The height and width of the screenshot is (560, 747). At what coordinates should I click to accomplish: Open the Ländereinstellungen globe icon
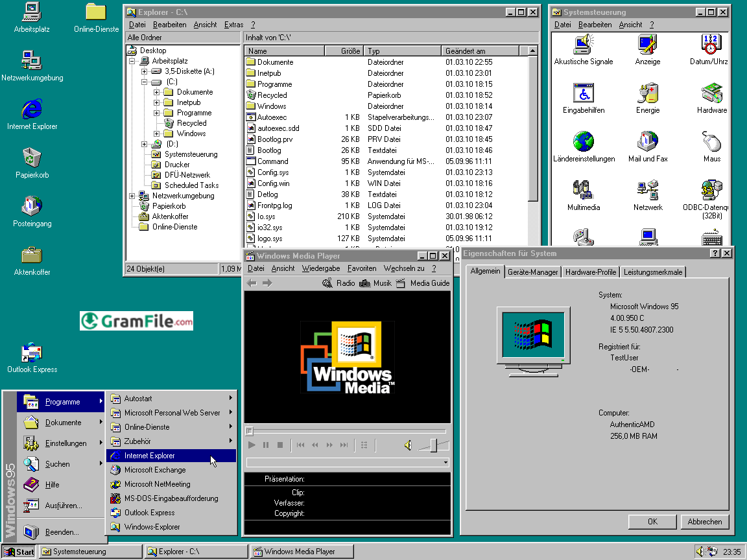point(583,142)
